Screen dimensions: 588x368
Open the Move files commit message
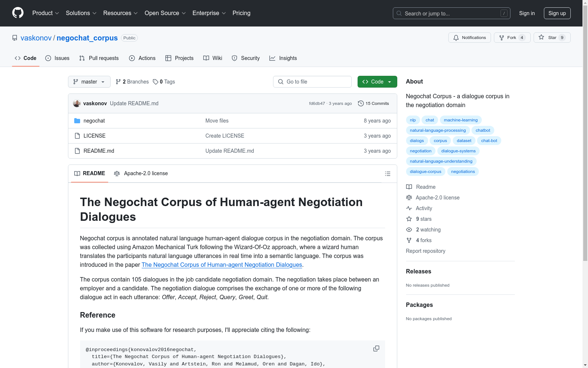pos(217,121)
